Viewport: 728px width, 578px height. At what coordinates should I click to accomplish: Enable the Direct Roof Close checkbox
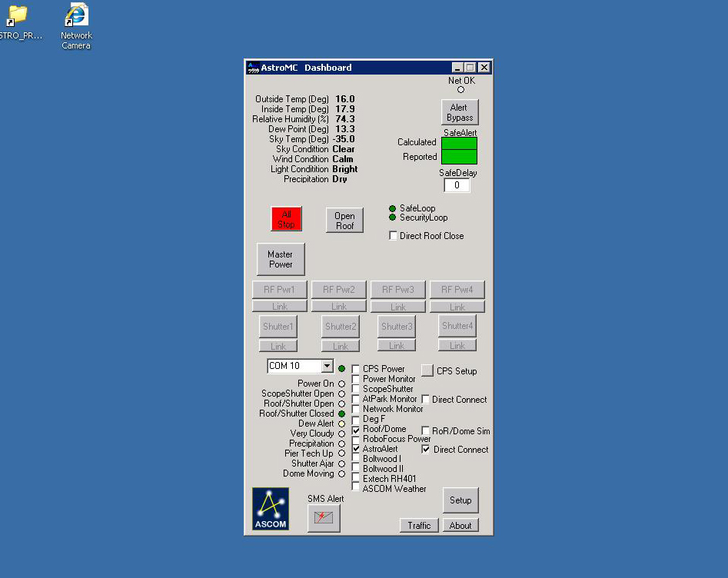tap(393, 236)
